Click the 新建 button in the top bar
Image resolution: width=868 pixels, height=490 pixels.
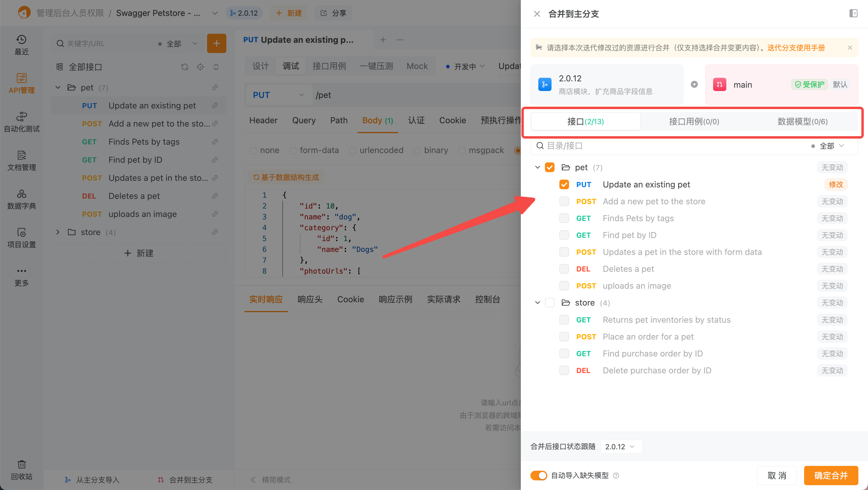pos(289,13)
